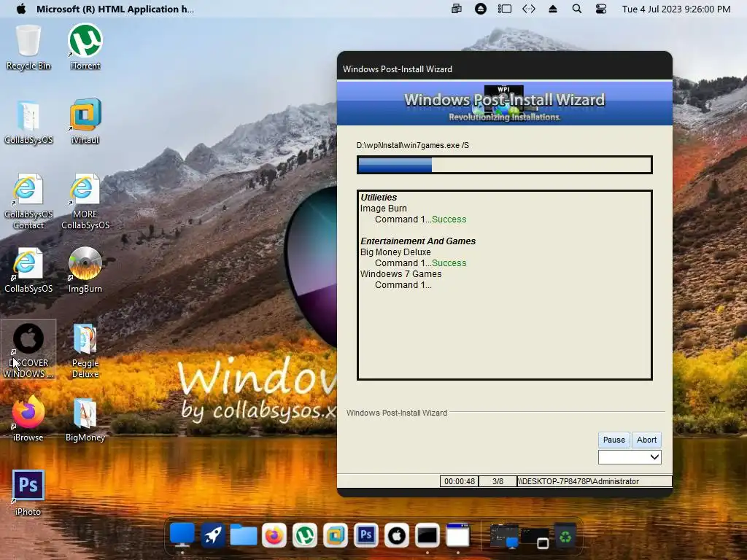
Task: Open the Recycle Bin desktop icon
Action: point(28,47)
